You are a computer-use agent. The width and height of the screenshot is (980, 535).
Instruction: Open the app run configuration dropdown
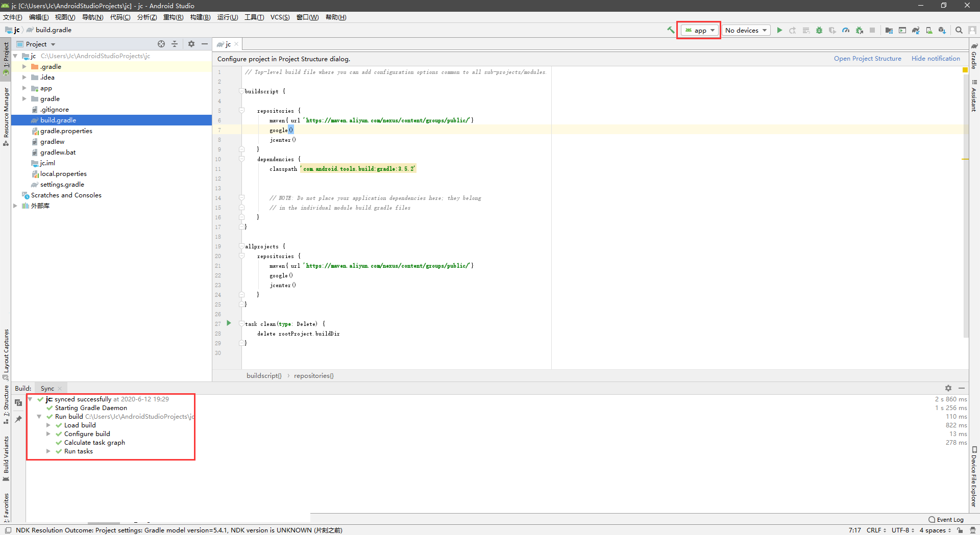(x=700, y=30)
